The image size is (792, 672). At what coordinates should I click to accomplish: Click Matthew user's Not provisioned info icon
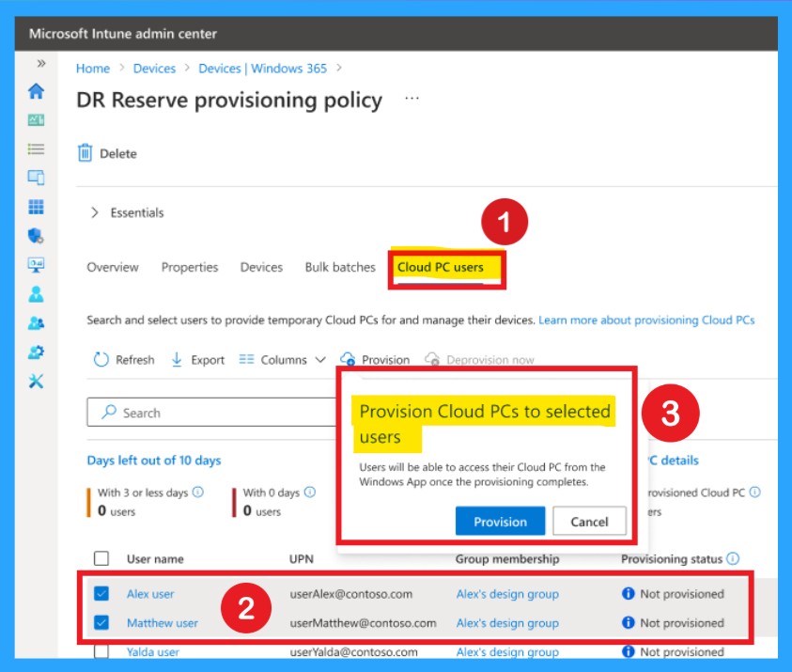pos(628,622)
